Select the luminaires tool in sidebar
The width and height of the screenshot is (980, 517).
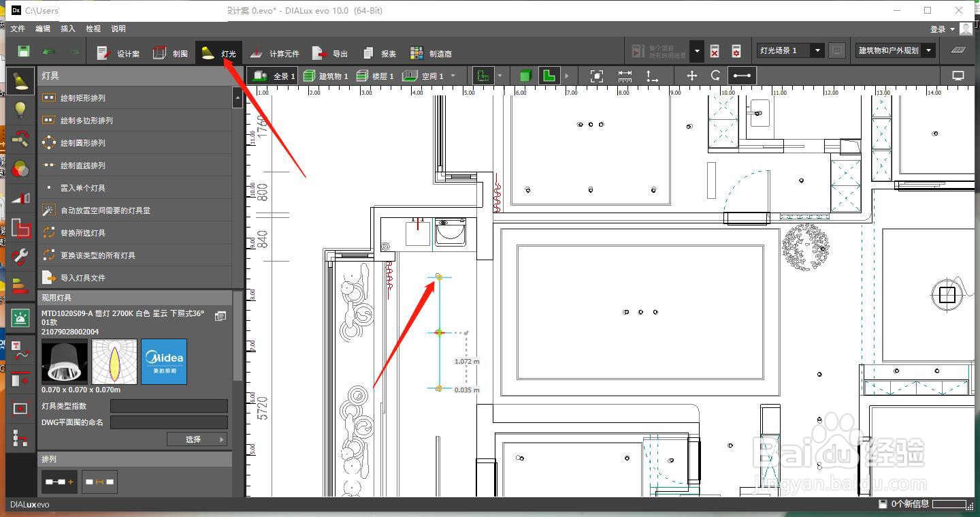click(20, 80)
